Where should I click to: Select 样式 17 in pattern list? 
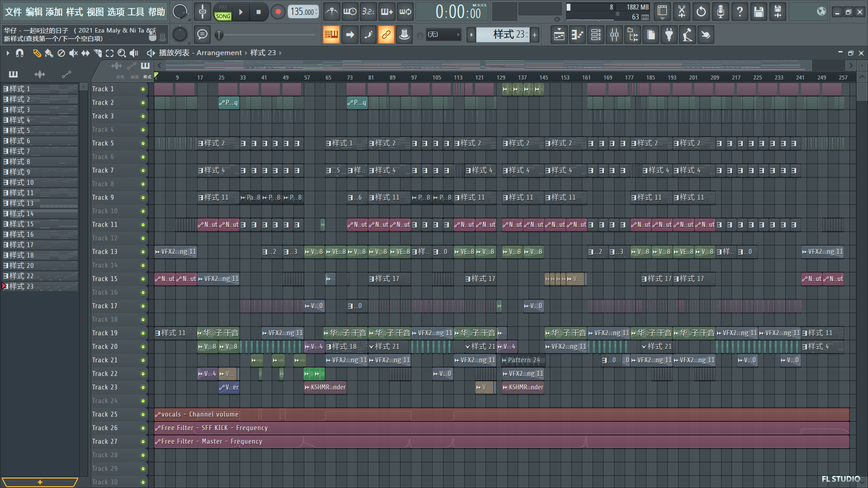click(40, 245)
